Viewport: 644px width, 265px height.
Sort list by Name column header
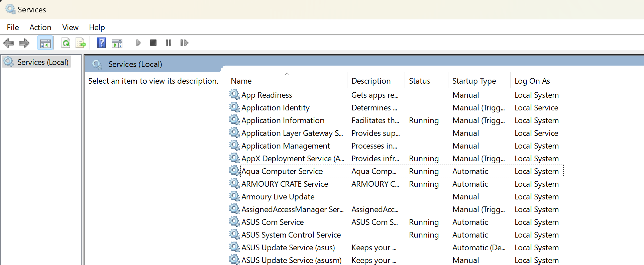pos(241,81)
